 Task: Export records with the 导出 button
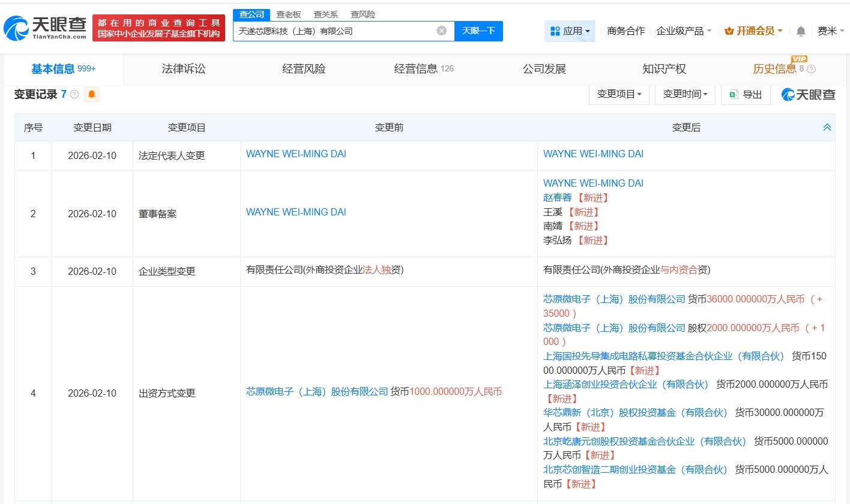(746, 94)
